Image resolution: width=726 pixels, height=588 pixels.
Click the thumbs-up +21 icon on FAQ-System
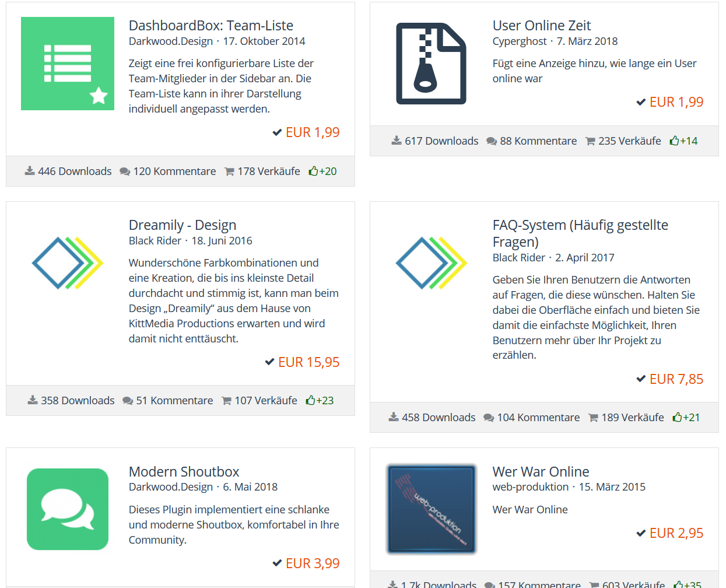click(677, 417)
